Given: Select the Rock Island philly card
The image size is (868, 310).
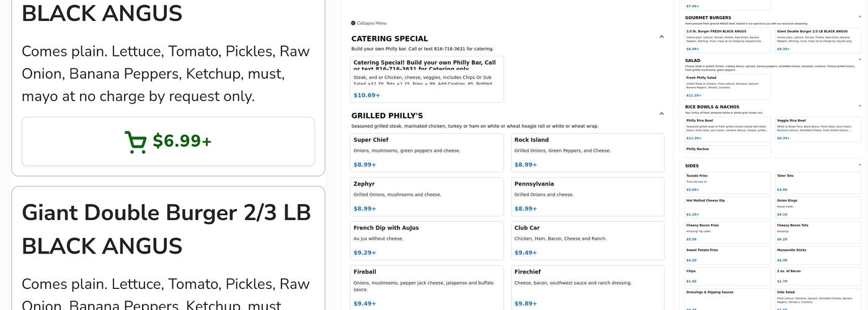Looking at the screenshot, I should click(587, 153).
